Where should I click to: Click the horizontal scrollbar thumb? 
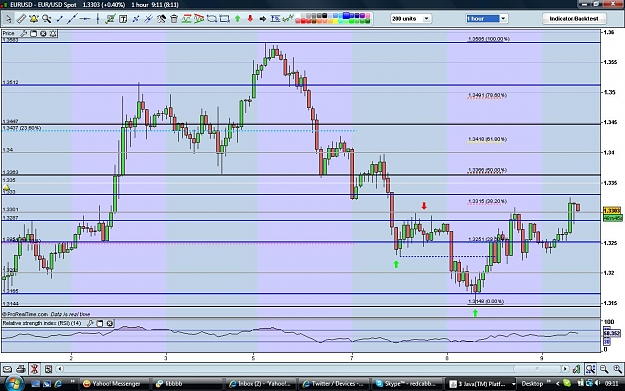coord(537,369)
